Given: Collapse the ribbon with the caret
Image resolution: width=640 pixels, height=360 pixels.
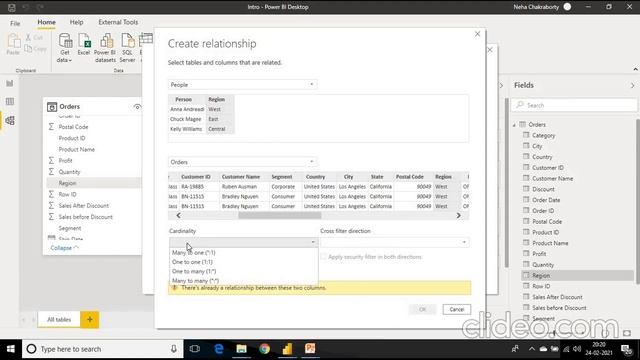Looking at the screenshot, I should click(x=635, y=69).
